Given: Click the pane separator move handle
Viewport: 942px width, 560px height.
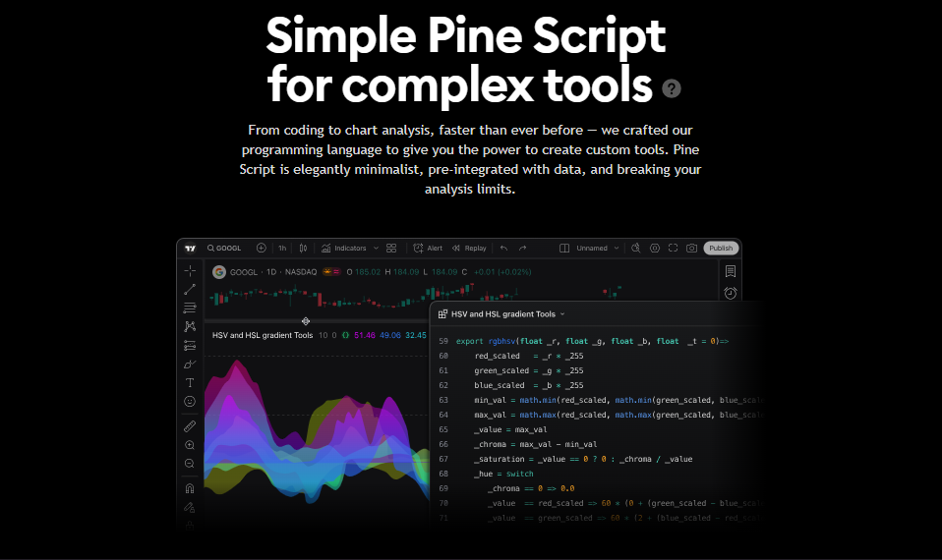Looking at the screenshot, I should pos(306,321).
